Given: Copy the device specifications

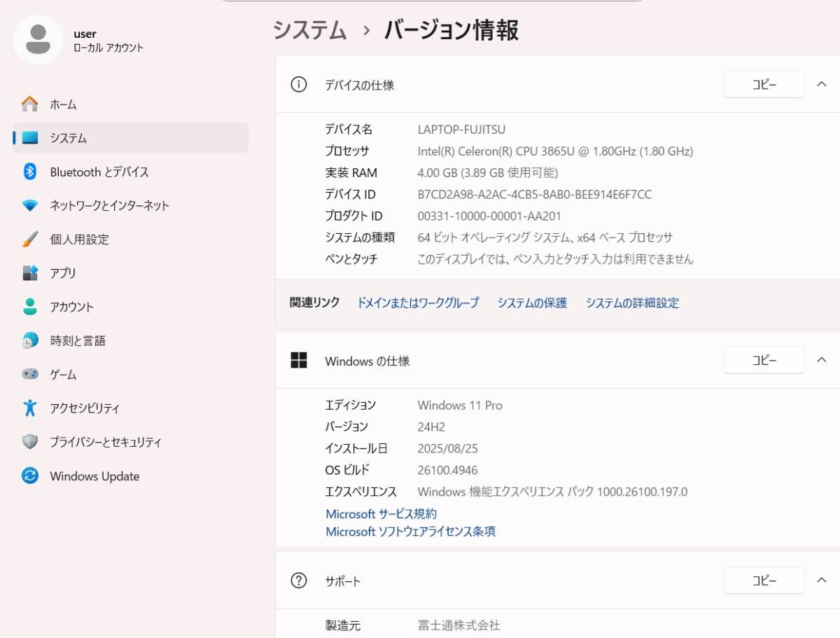Looking at the screenshot, I should [764, 85].
